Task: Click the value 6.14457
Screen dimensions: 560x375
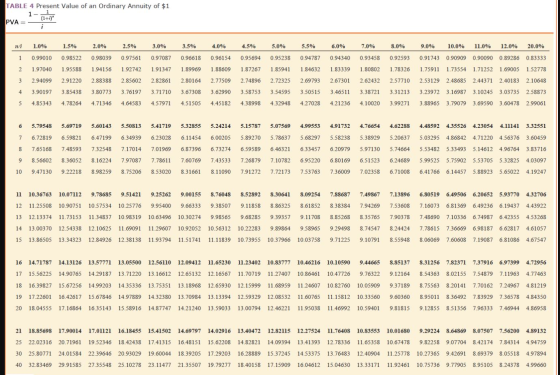Action: [456, 172]
